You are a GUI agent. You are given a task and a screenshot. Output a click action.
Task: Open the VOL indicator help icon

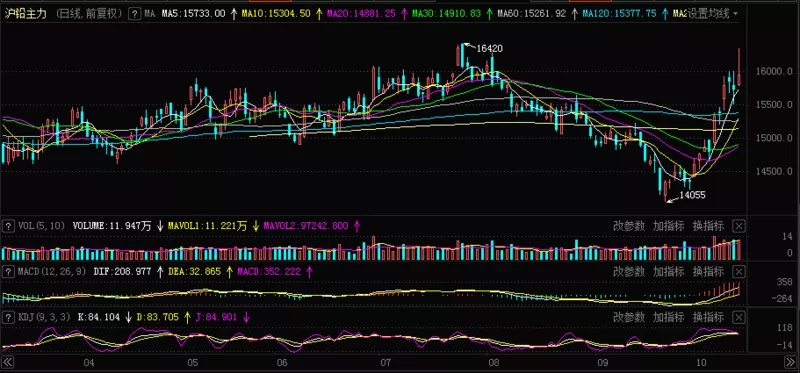(9, 226)
